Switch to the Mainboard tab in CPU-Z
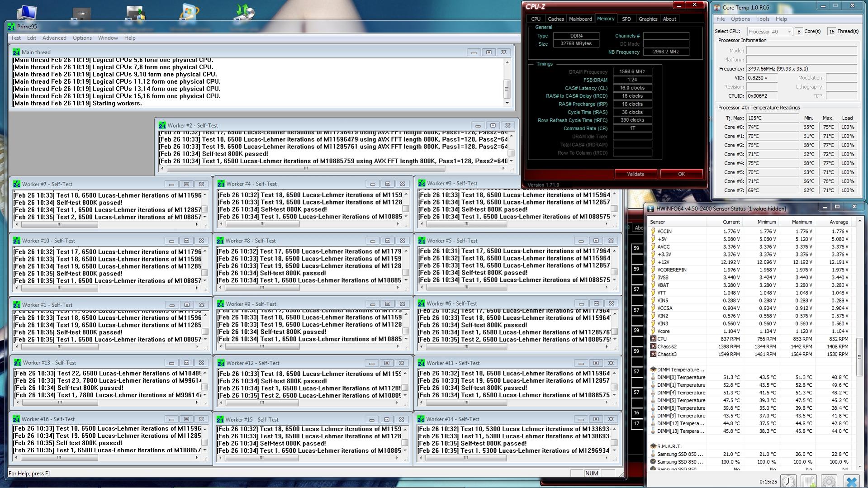The width and height of the screenshot is (868, 488). click(x=580, y=19)
